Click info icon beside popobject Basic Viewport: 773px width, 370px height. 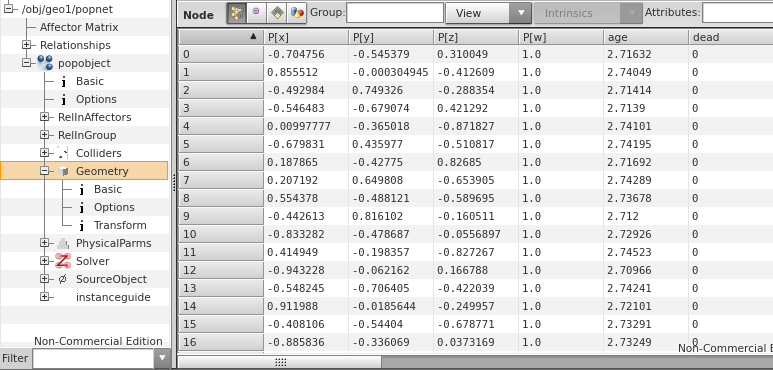63,81
